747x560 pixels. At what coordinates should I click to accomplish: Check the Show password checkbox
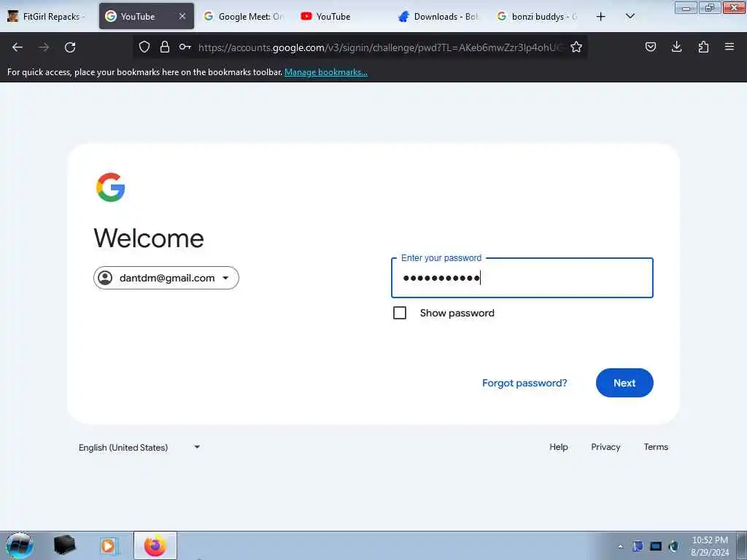pyautogui.click(x=400, y=313)
